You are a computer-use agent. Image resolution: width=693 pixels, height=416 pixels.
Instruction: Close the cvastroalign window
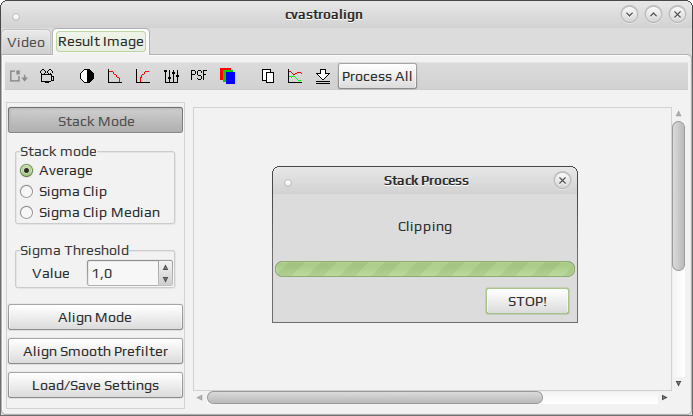tap(677, 14)
